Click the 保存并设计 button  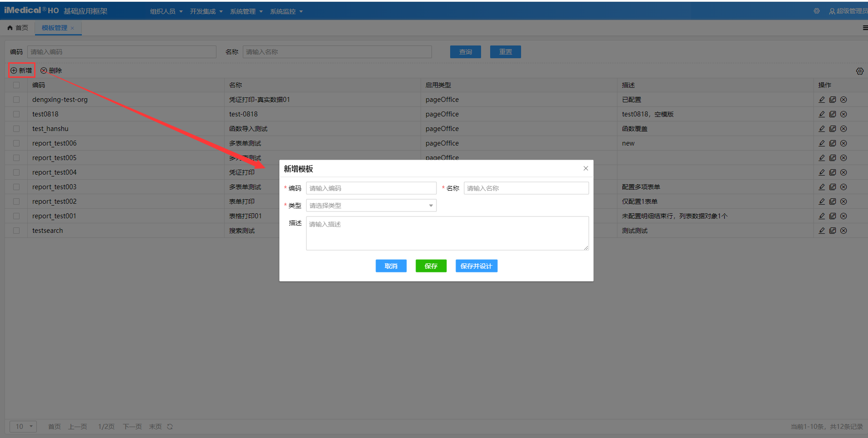click(x=476, y=266)
